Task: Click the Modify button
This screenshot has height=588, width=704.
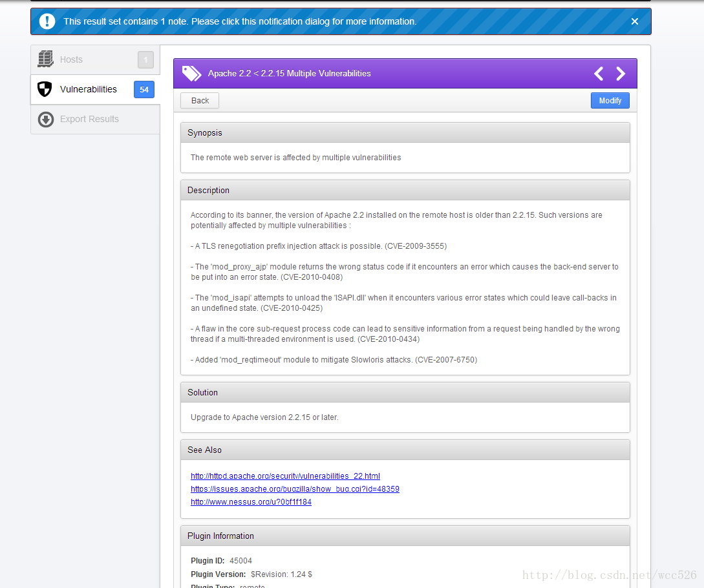Action: tap(610, 101)
